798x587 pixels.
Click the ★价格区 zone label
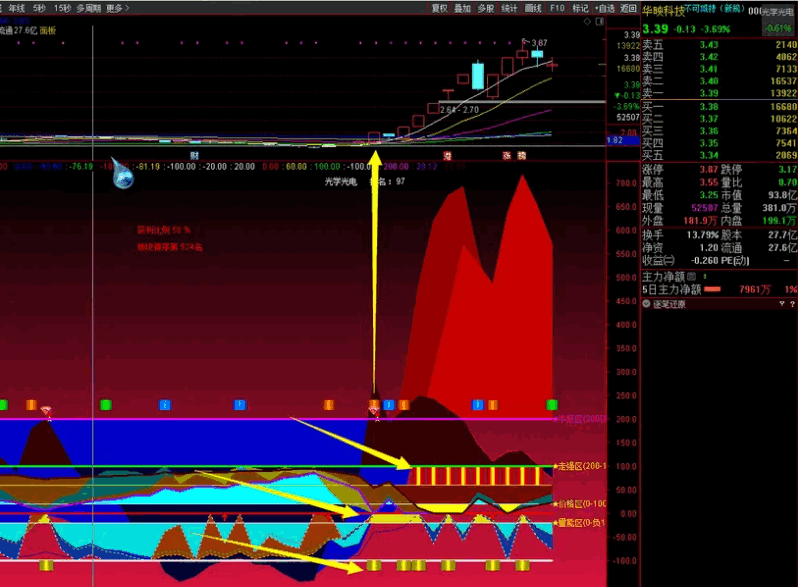tap(579, 504)
